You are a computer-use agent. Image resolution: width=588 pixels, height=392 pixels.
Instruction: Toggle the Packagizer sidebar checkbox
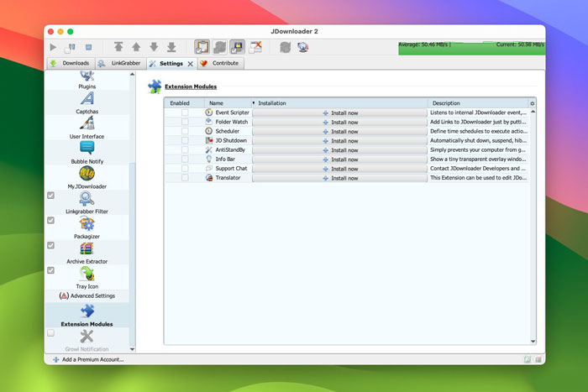51,221
